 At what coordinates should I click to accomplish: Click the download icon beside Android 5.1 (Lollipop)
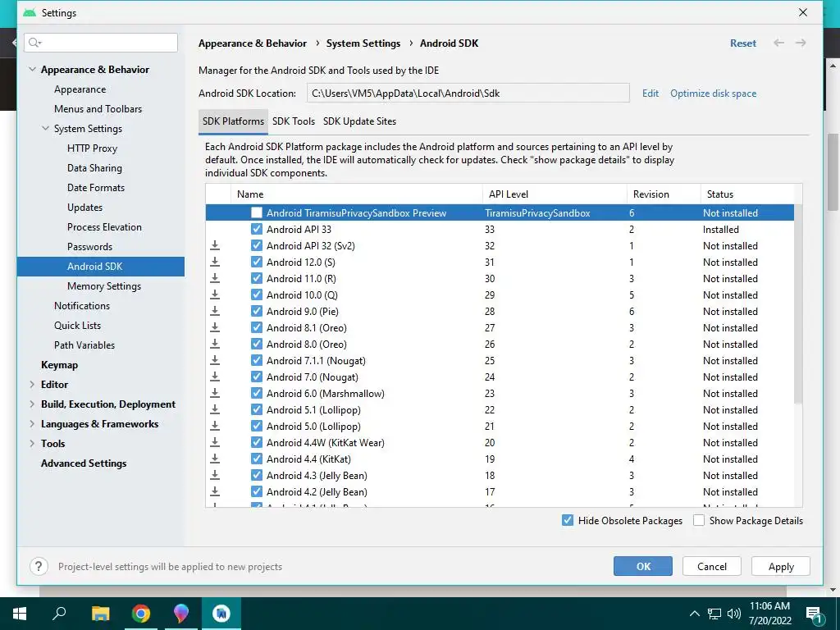tap(215, 410)
